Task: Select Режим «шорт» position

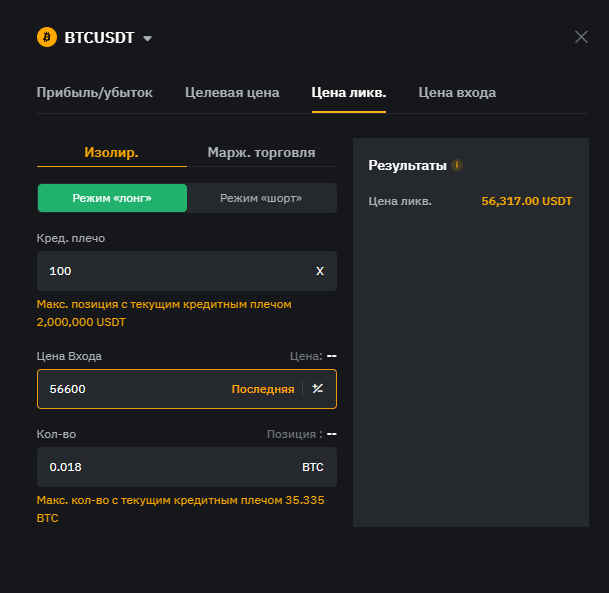Action: click(x=261, y=198)
